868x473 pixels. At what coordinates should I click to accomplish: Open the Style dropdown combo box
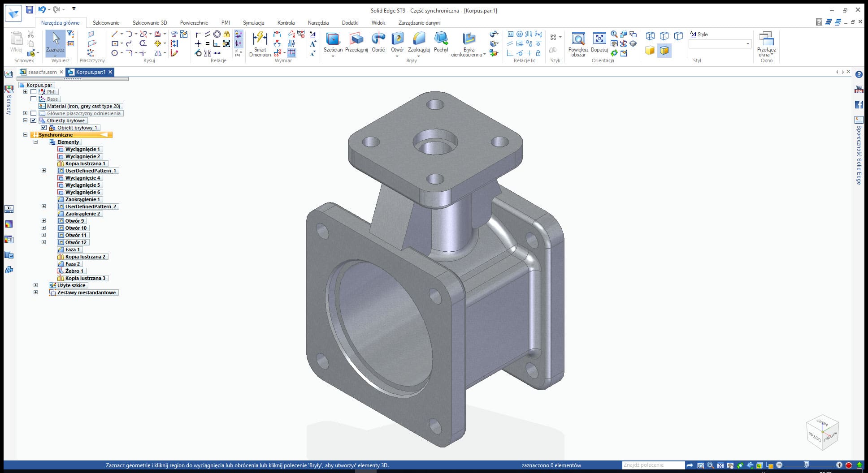tap(747, 44)
